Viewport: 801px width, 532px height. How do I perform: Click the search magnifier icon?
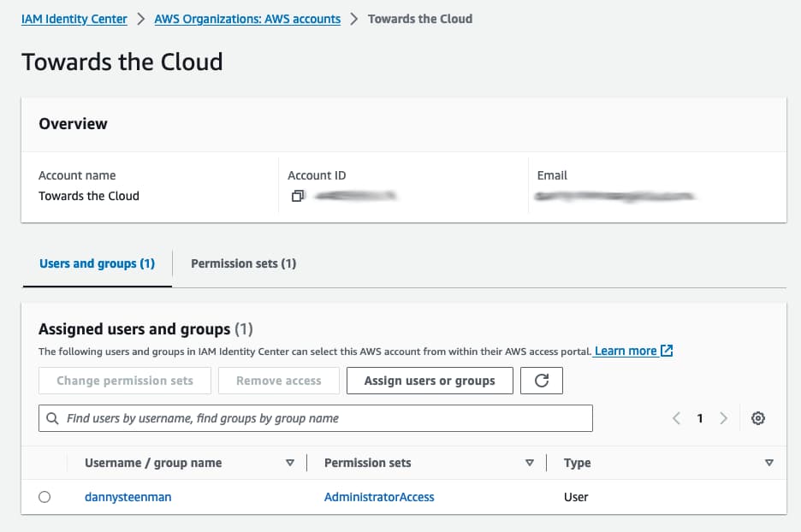click(x=53, y=417)
